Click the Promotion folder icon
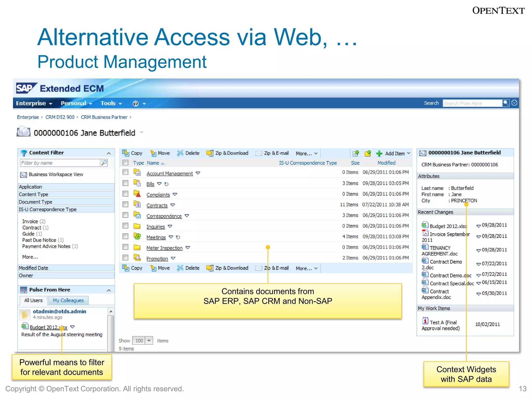532x399 pixels. (x=137, y=257)
